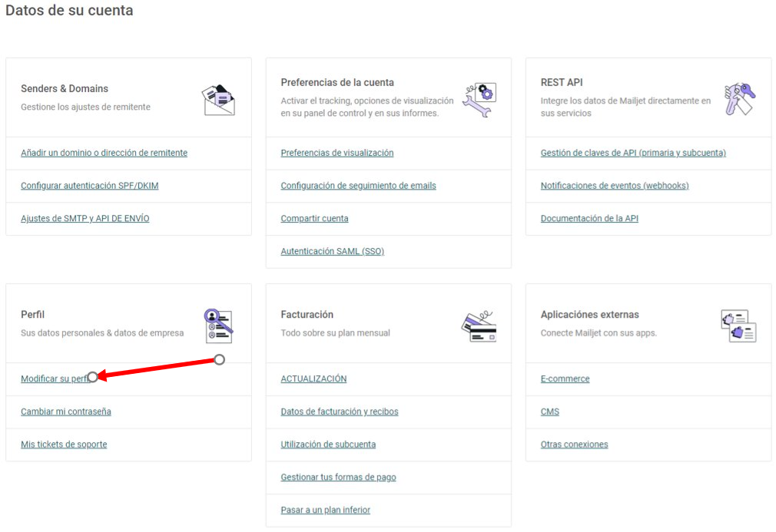Image resolution: width=776 pixels, height=532 pixels.
Task: Open Preferencias de visualización
Action: (x=337, y=153)
